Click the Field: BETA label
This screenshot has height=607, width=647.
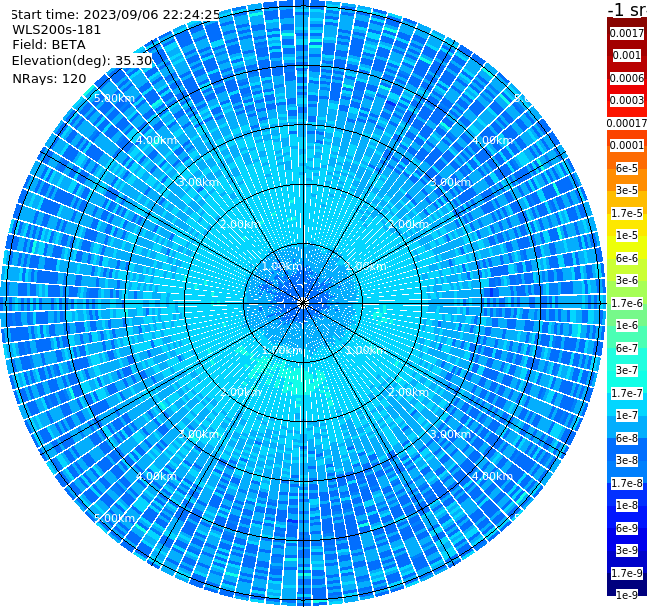click(x=49, y=45)
